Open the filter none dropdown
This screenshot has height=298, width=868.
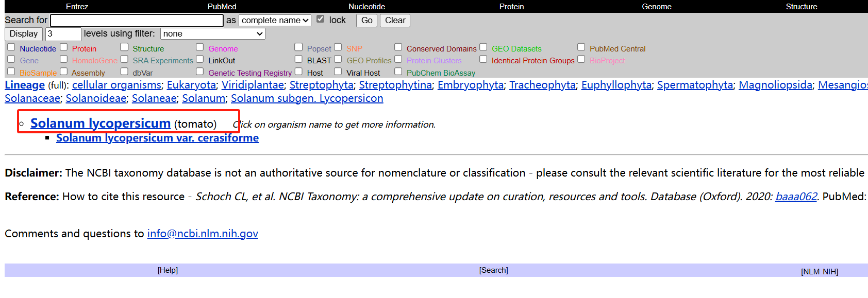click(212, 33)
